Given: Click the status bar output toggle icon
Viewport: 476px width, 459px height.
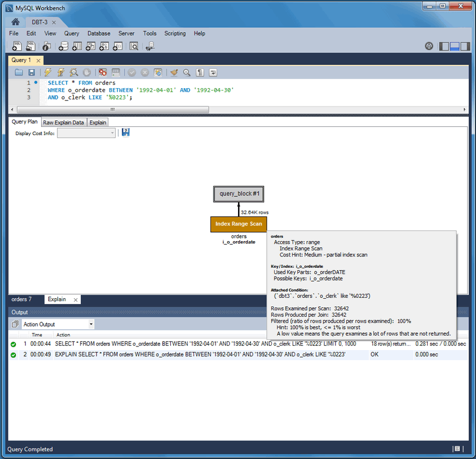Looking at the screenshot, I should click(x=457, y=449).
